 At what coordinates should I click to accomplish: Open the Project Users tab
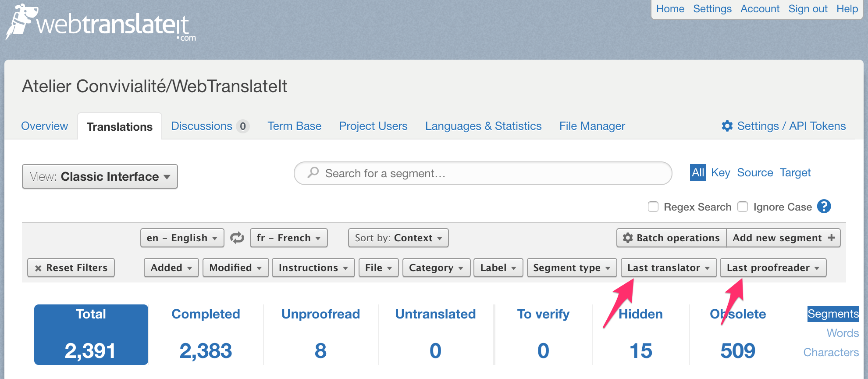pos(374,126)
